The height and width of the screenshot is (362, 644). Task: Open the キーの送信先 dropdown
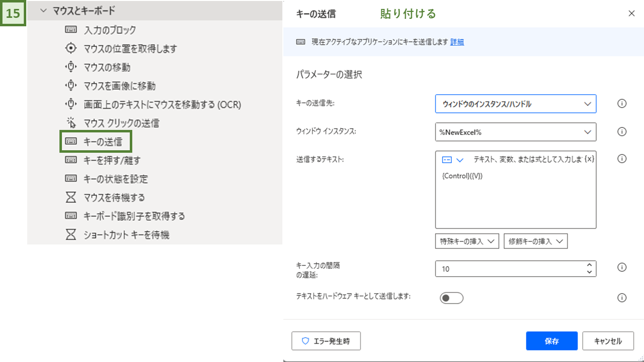pos(516,104)
